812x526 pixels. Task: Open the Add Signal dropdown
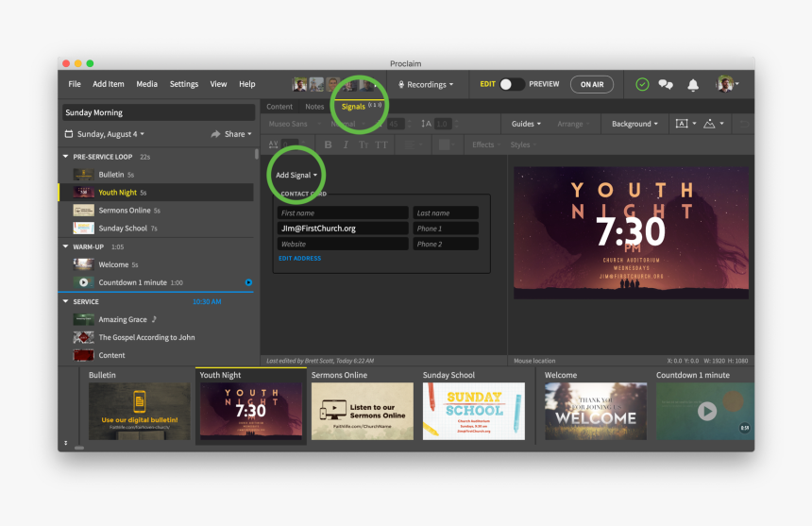click(296, 175)
